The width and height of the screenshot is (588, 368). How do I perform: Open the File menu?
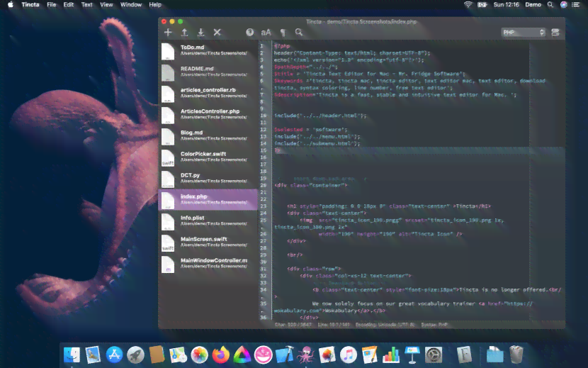click(52, 4)
